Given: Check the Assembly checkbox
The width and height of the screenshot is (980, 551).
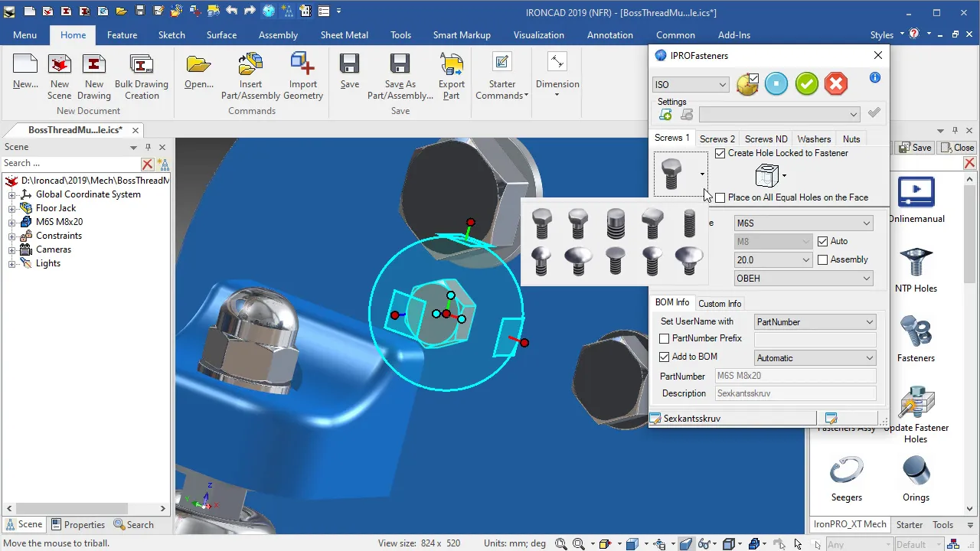Looking at the screenshot, I should 823,259.
